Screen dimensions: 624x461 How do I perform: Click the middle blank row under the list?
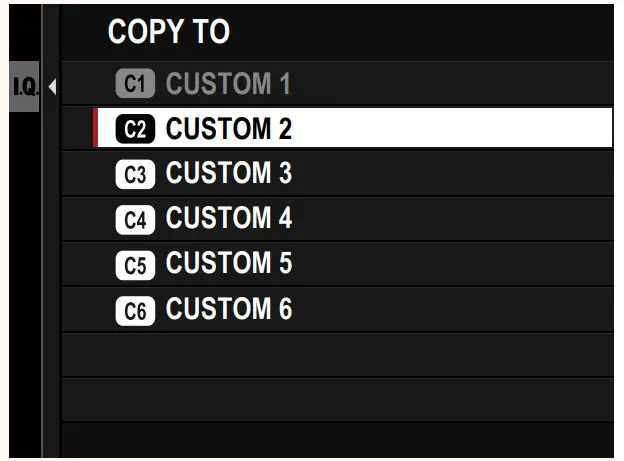click(337, 399)
